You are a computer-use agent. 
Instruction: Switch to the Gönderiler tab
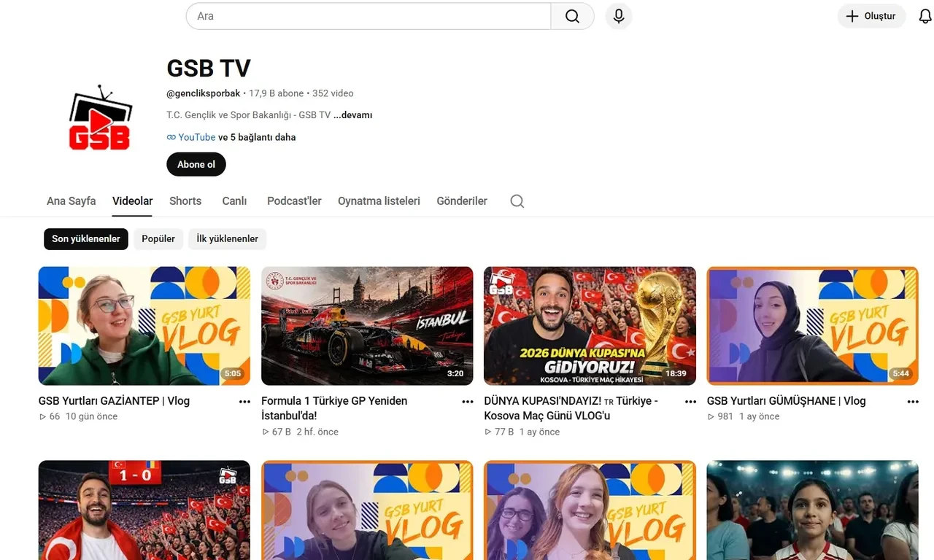click(x=462, y=201)
